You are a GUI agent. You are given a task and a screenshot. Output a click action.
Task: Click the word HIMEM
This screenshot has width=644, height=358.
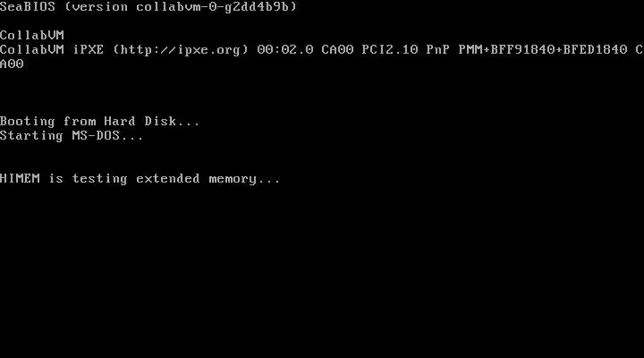click(20, 178)
